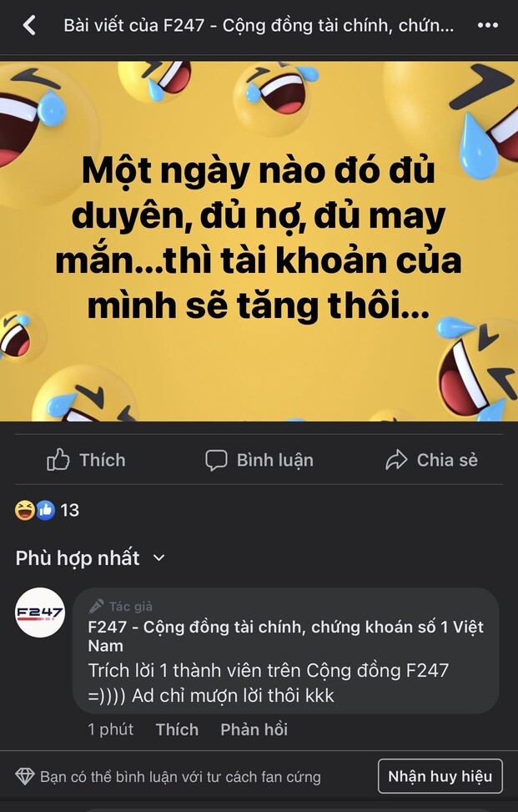
Task: Tap the Chia sẻ share arrow icon
Action: [x=396, y=460]
